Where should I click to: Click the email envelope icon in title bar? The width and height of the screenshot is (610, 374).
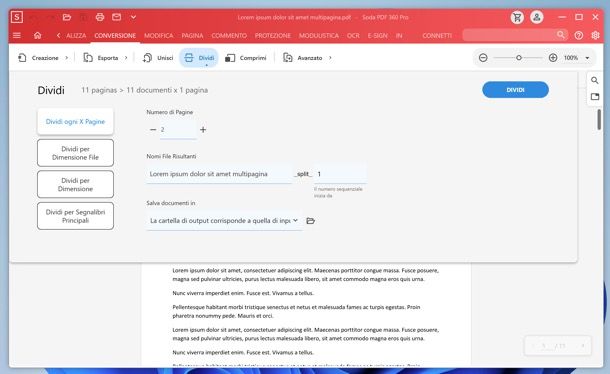(x=116, y=17)
